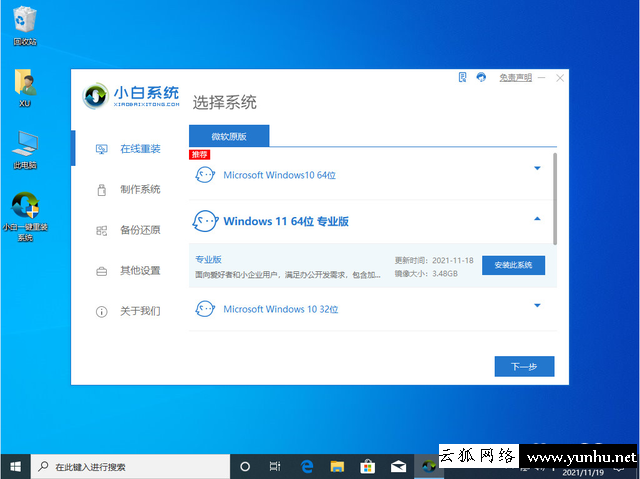The image size is (640, 479).
Task: Click the 其他设置 toolbox icon
Action: click(x=102, y=271)
